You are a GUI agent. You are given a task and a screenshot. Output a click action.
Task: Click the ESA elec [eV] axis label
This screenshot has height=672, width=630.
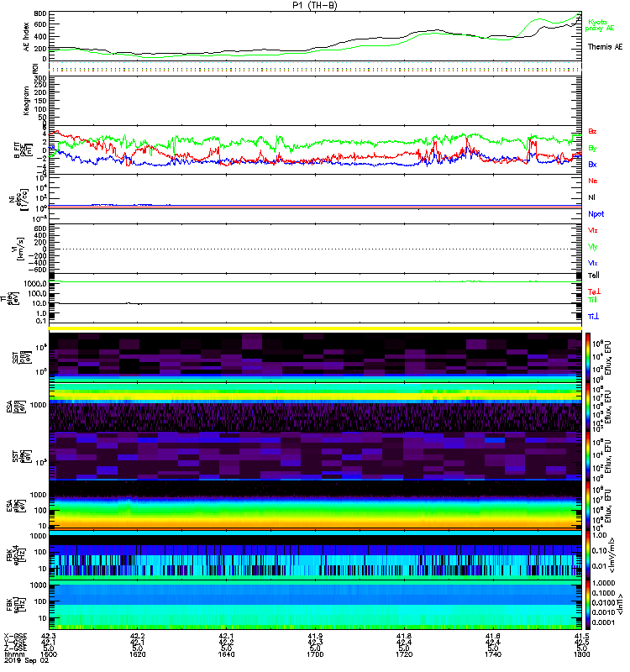pos(15,506)
